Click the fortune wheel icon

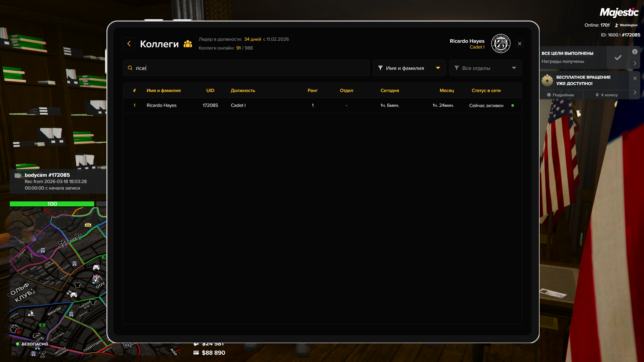(x=547, y=80)
